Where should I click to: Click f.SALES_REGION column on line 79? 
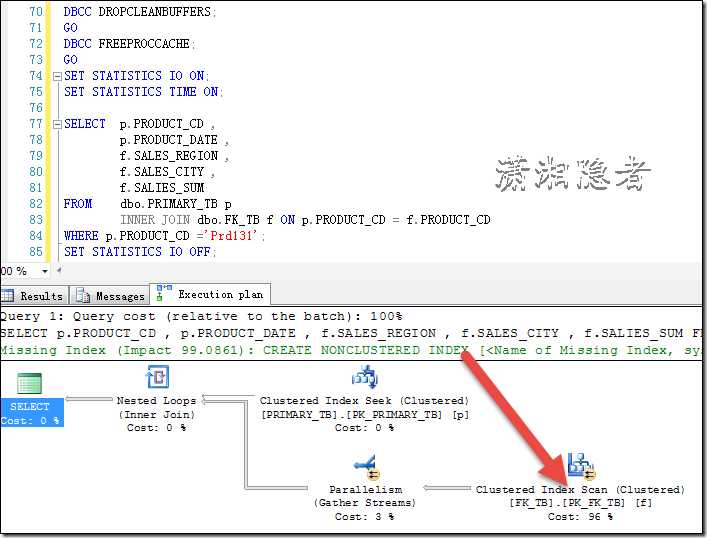pos(169,156)
